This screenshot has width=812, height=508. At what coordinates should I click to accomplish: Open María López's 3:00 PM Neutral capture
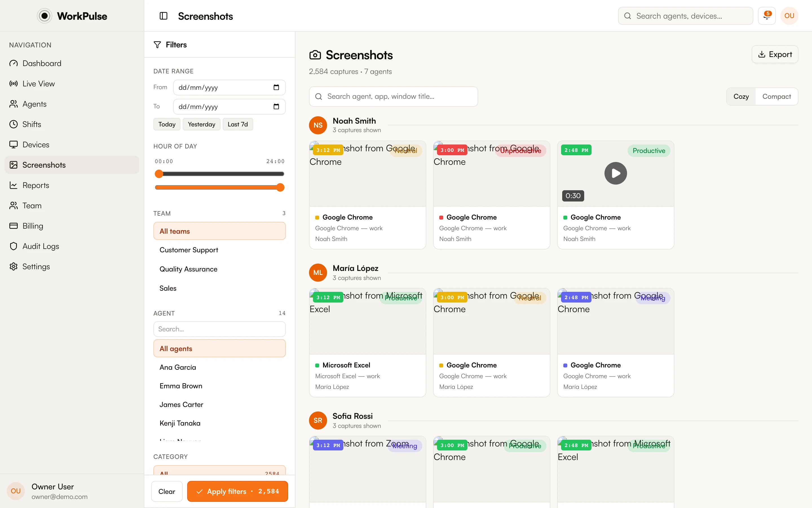pyautogui.click(x=491, y=343)
